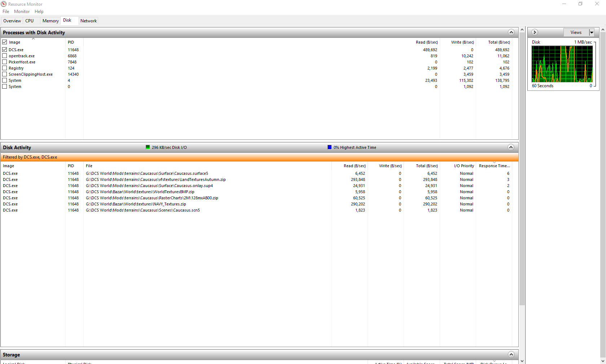Switch to the Network tab
Viewport: 606px width, 364px height.
(x=88, y=21)
